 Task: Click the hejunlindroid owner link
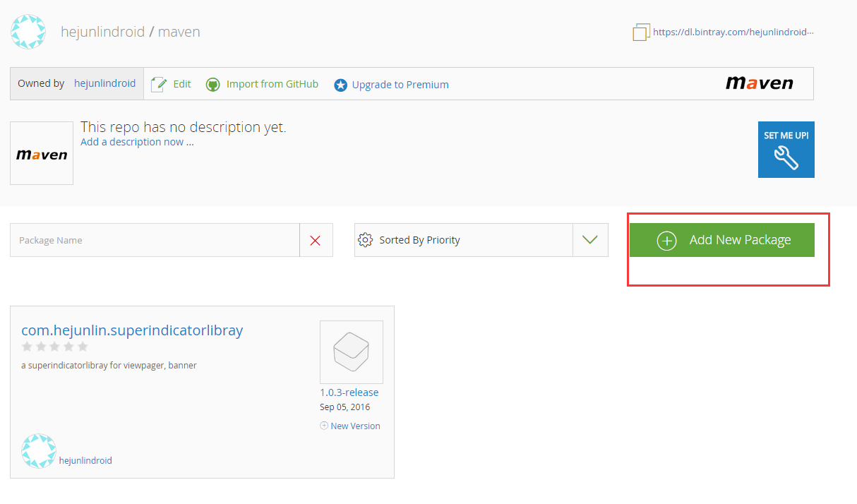pos(104,83)
